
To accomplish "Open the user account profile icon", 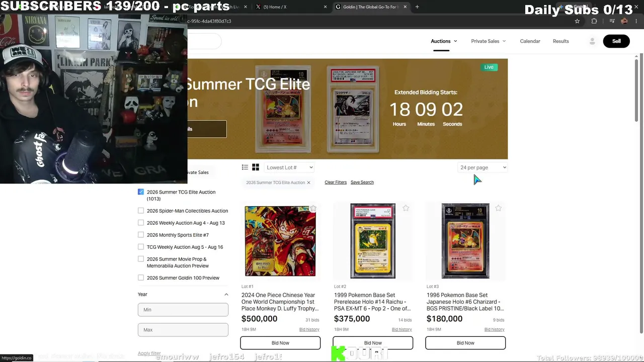I will click(592, 41).
